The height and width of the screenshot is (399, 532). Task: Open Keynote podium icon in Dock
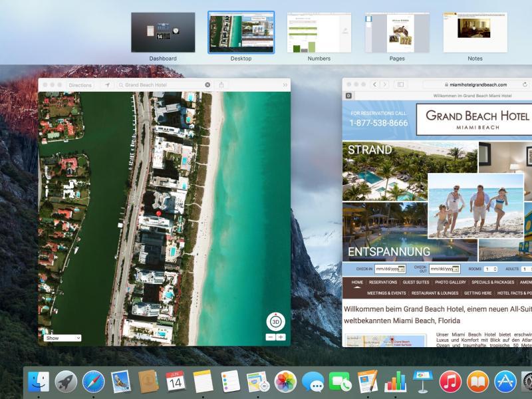click(423, 381)
